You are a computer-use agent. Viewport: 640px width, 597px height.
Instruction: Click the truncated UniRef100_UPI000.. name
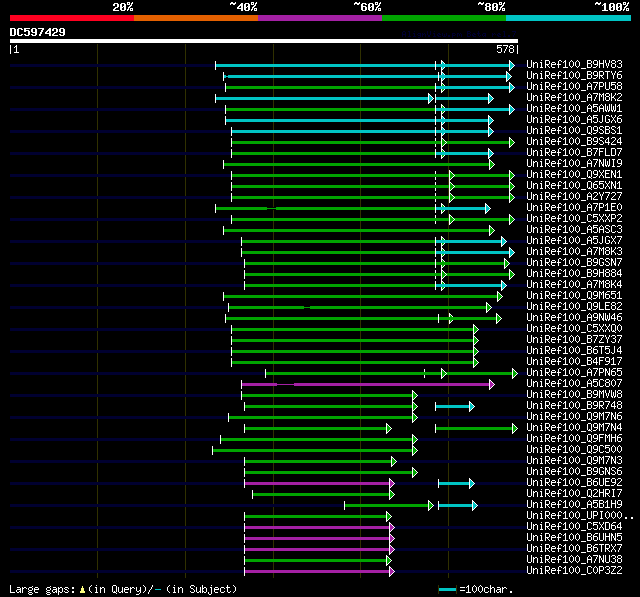coord(580,516)
